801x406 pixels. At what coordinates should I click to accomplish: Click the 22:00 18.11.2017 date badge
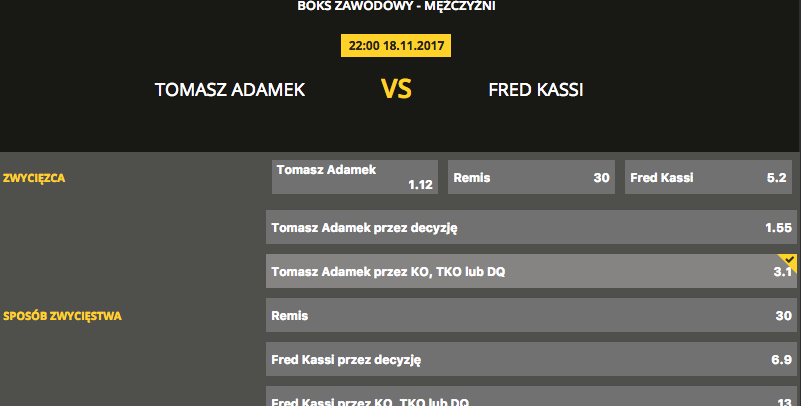[397, 46]
